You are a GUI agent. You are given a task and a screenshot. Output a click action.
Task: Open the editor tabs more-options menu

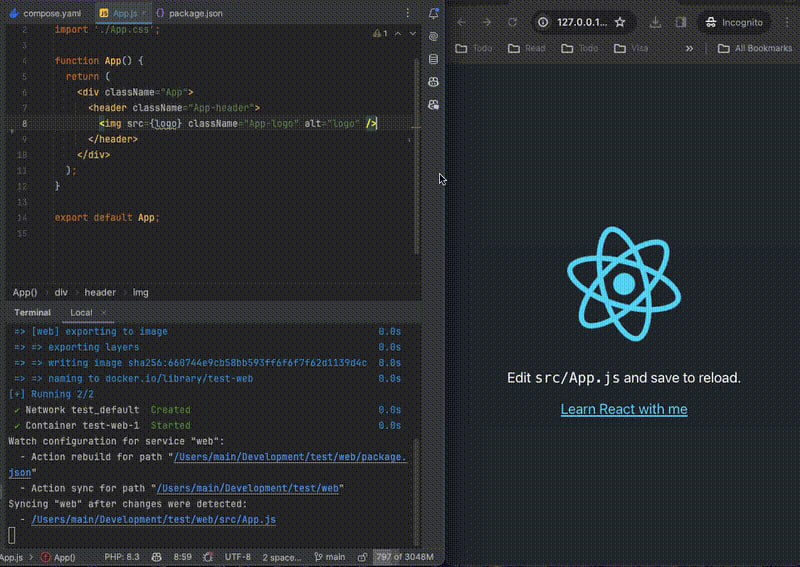(407, 13)
